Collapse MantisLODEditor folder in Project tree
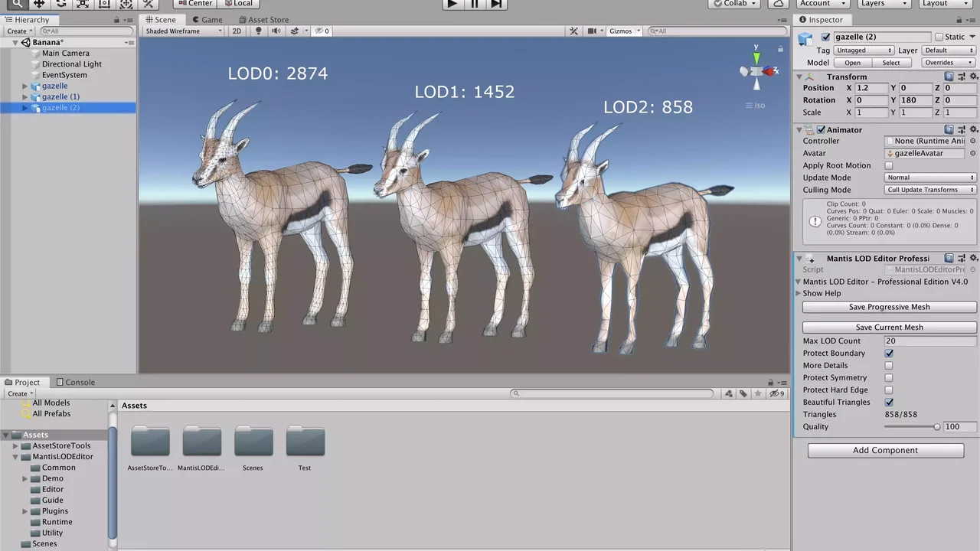Viewport: 980px width, 551px height. click(x=15, y=457)
